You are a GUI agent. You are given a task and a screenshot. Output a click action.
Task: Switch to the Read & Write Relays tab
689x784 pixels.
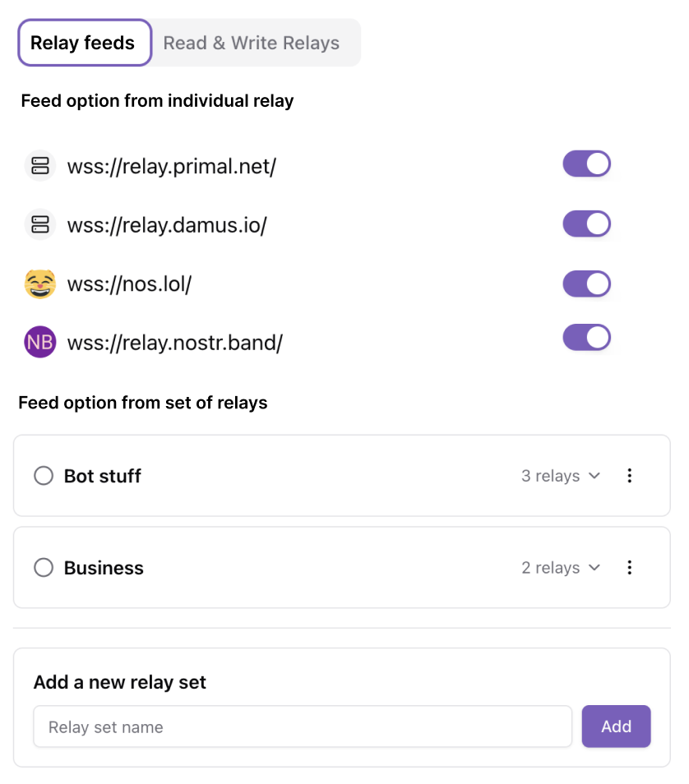tap(252, 43)
